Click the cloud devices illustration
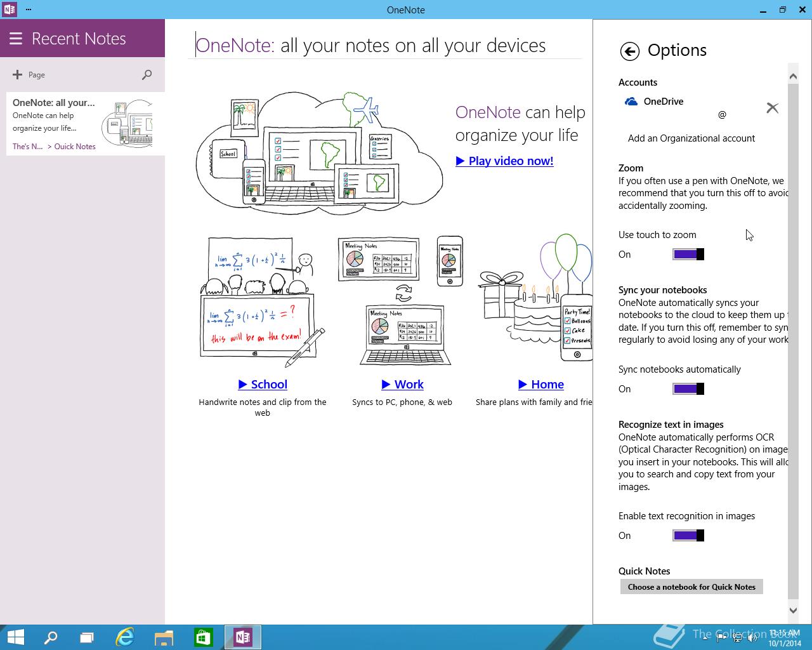812x650 pixels. [x=320, y=152]
